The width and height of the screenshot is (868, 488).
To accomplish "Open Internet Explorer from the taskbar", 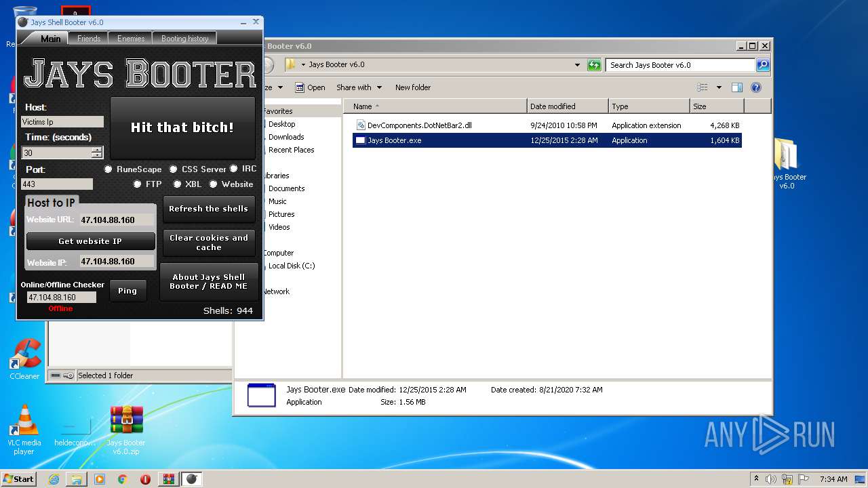I will pos(54,479).
